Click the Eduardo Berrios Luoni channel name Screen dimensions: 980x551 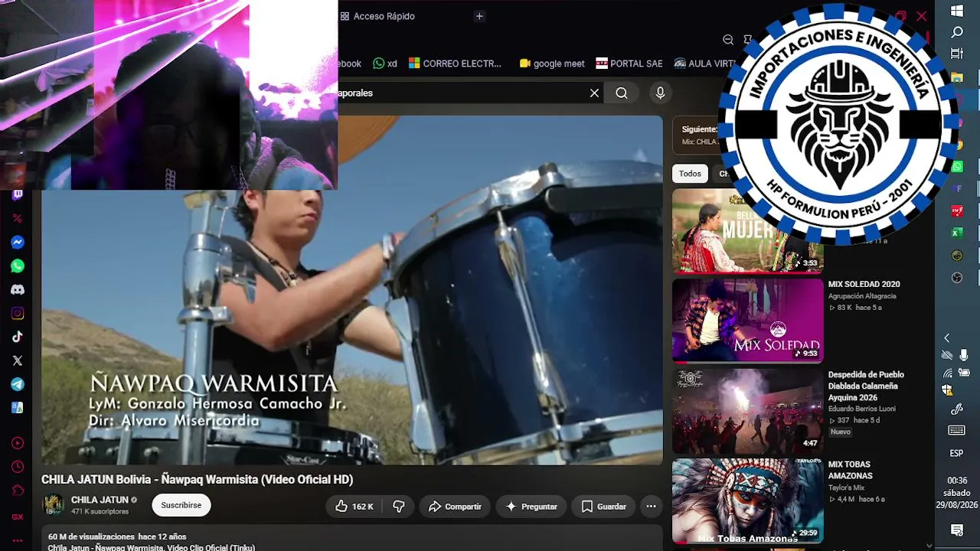pyautogui.click(x=861, y=409)
